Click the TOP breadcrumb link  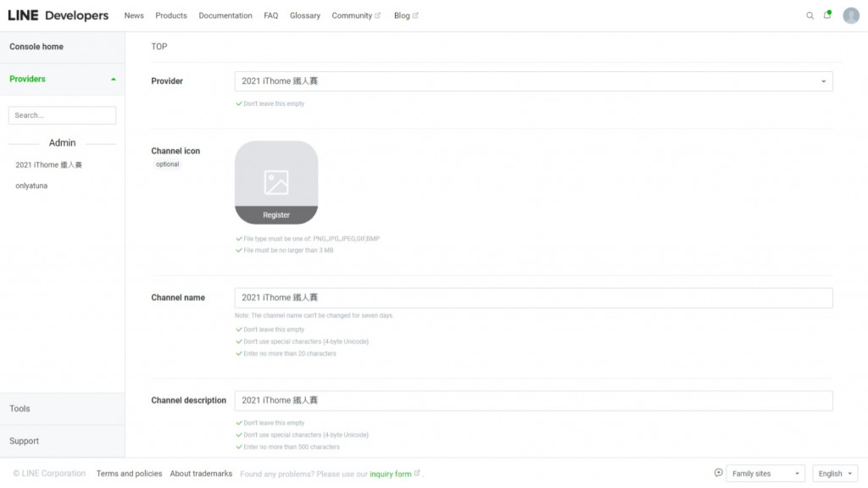point(159,47)
